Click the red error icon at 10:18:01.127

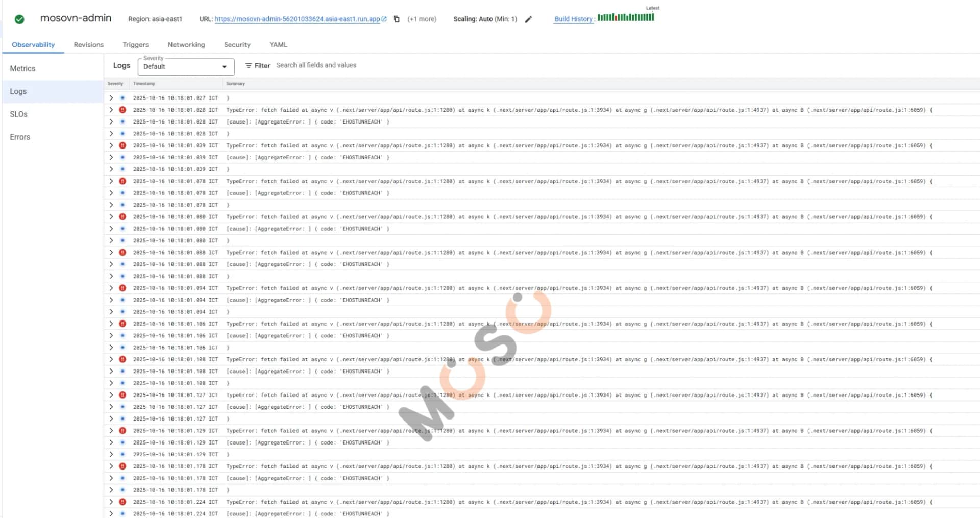(122, 395)
